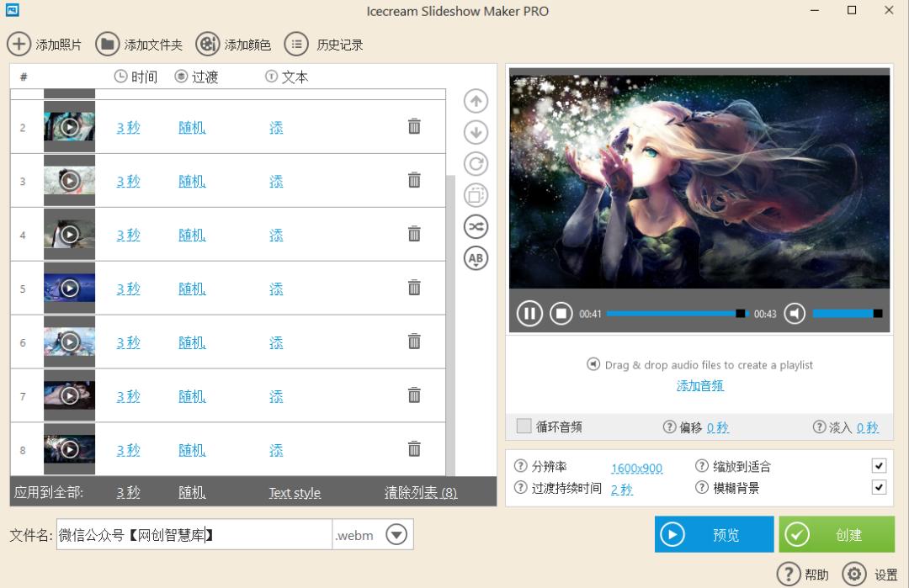This screenshot has height=588, width=909.
Task: Click the shuffle slides icon
Action: tap(475, 226)
